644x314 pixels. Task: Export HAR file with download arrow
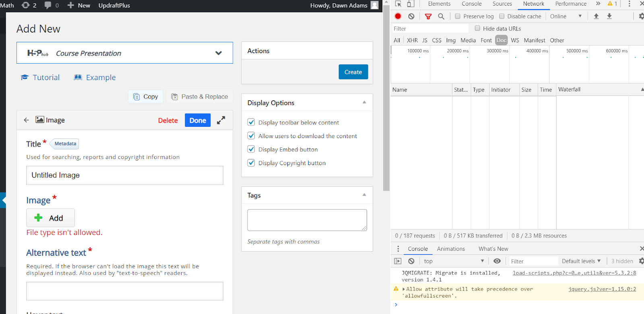click(x=609, y=16)
